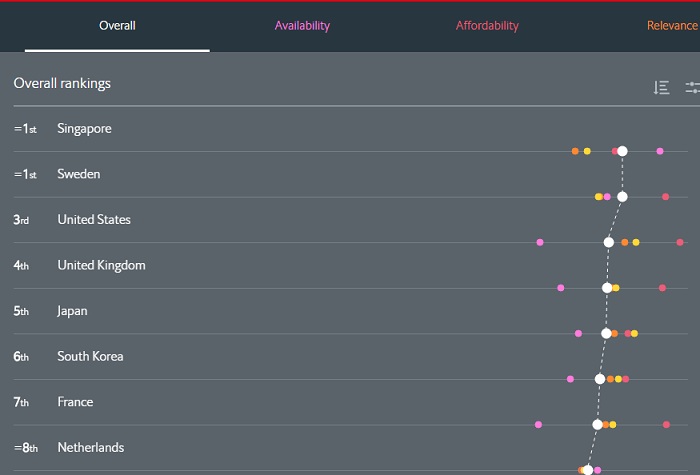Switch to the Availability tab
The height and width of the screenshot is (475, 700).
click(302, 26)
